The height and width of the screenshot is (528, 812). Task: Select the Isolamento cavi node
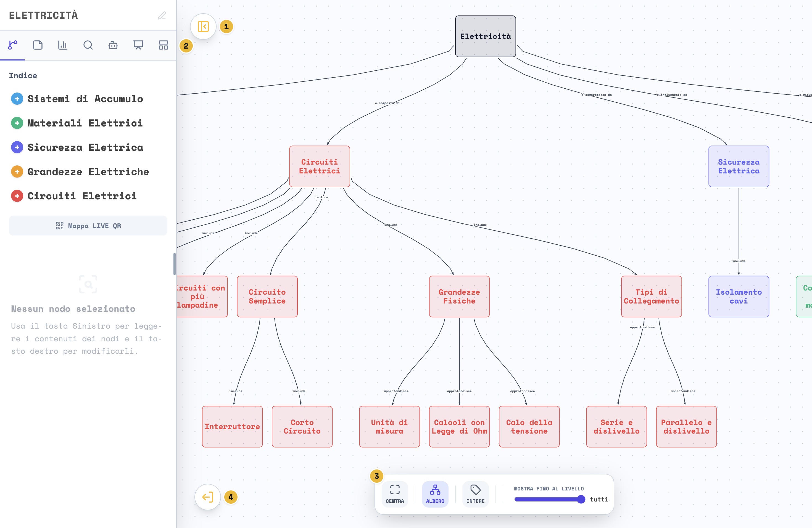pyautogui.click(x=739, y=296)
